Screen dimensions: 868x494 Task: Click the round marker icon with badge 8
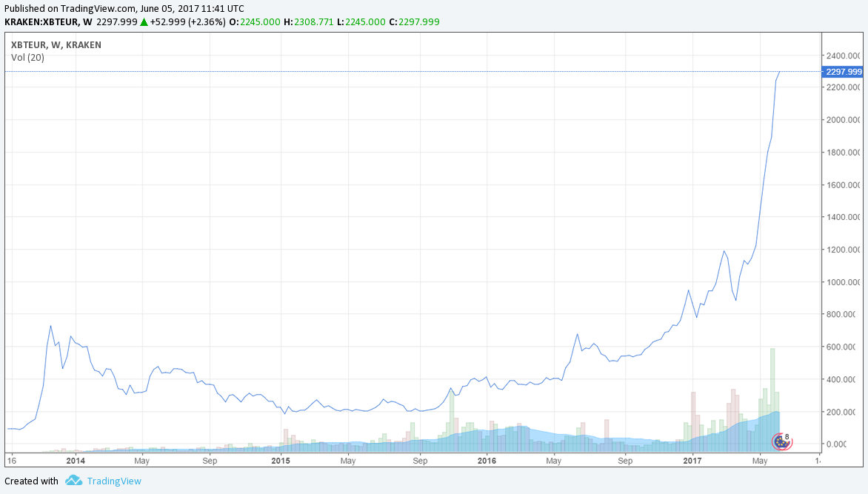pos(782,441)
